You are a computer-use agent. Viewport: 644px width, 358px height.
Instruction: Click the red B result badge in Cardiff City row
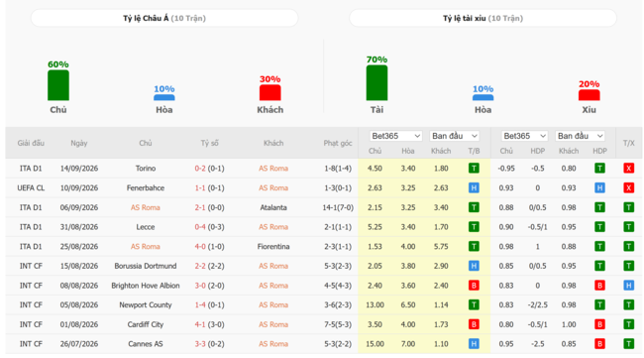474,324
